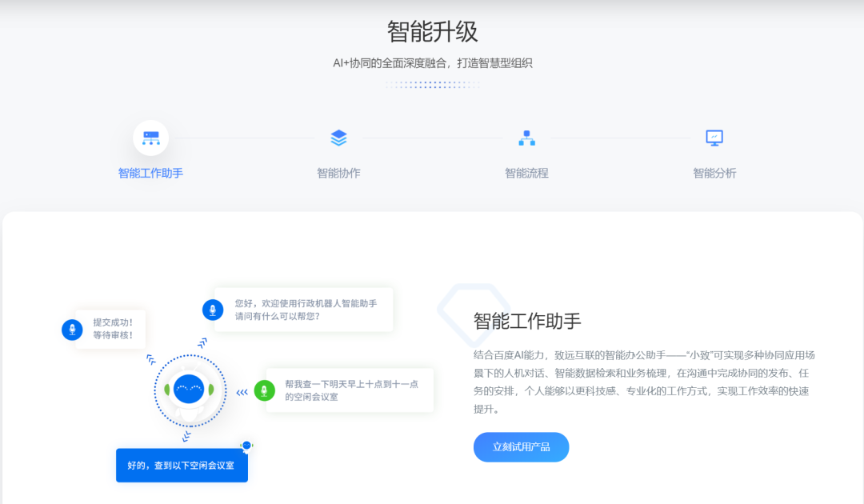This screenshot has height=504, width=864.
Task: Click the 智能升级 page heading
Action: (x=432, y=31)
